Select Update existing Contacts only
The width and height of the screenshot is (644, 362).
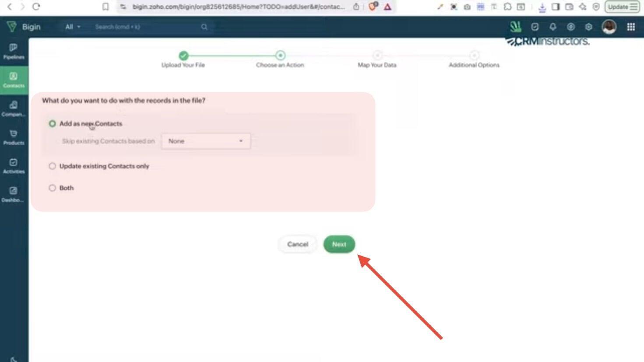53,166
